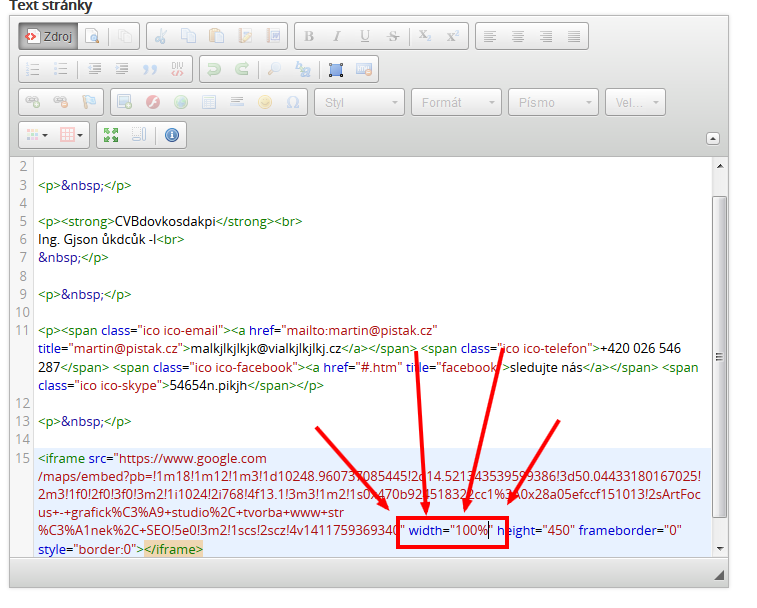The width and height of the screenshot is (757, 608).
Task: Create DIV container icon
Action: click(x=178, y=69)
